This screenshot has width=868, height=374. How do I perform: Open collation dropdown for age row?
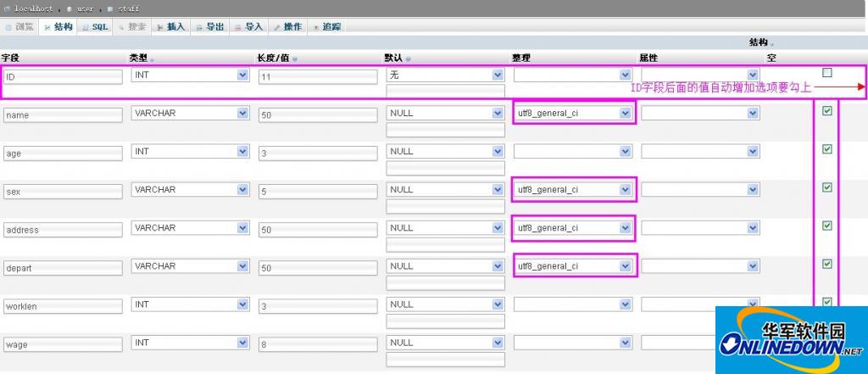[x=573, y=151]
